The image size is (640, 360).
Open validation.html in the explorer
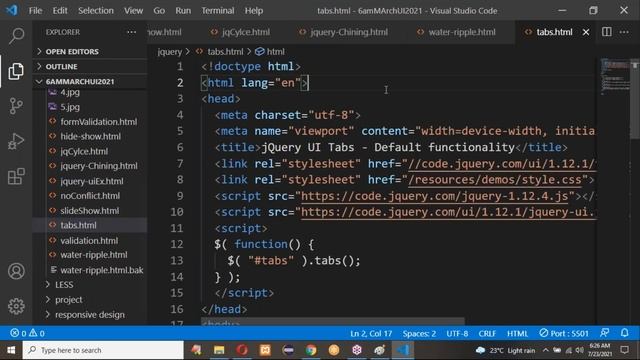90,240
